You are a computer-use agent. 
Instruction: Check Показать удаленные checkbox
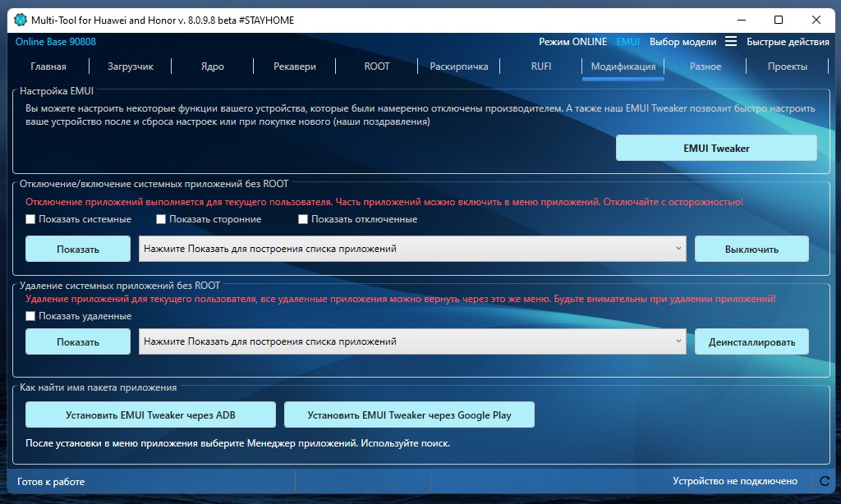click(x=30, y=316)
